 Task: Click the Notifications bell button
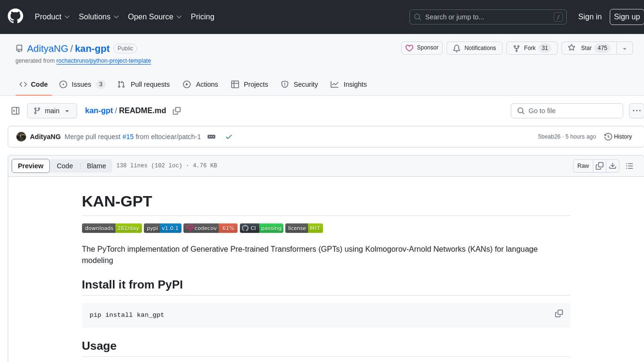click(x=474, y=48)
